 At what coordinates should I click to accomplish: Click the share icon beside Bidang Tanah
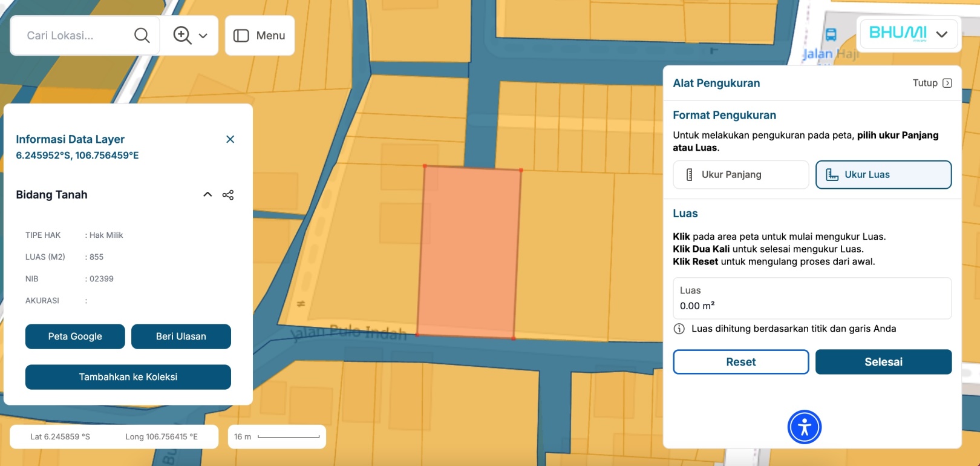pos(228,195)
